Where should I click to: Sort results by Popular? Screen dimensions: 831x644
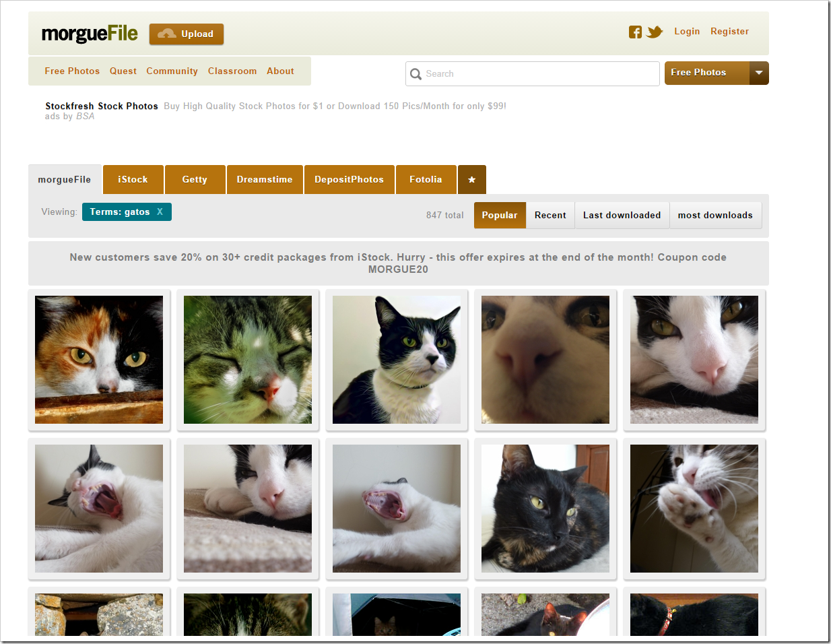click(x=500, y=216)
